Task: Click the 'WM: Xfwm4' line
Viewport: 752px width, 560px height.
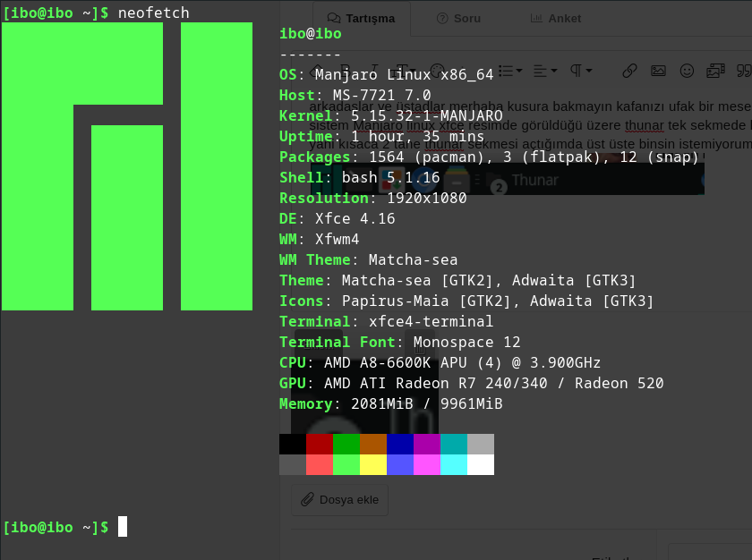Action: coord(320,240)
